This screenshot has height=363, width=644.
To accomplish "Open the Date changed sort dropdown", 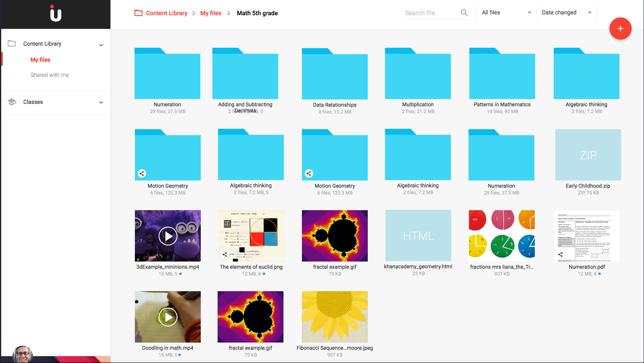I will tap(567, 12).
